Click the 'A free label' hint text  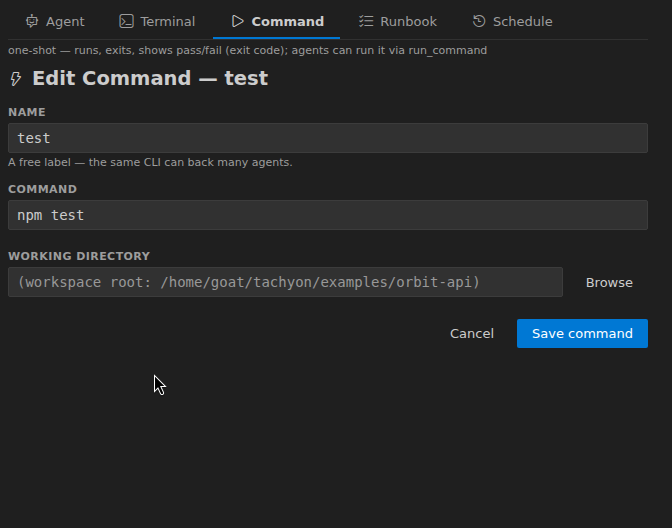150,162
